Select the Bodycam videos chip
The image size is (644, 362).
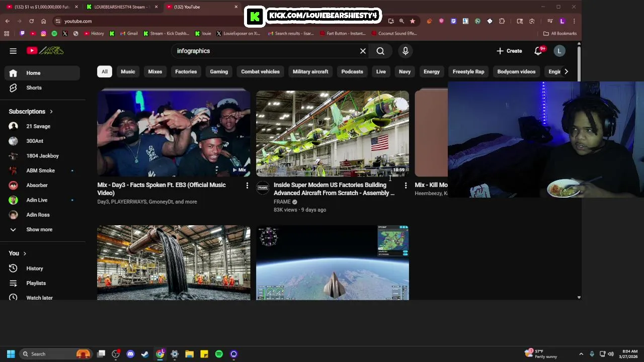click(x=516, y=71)
